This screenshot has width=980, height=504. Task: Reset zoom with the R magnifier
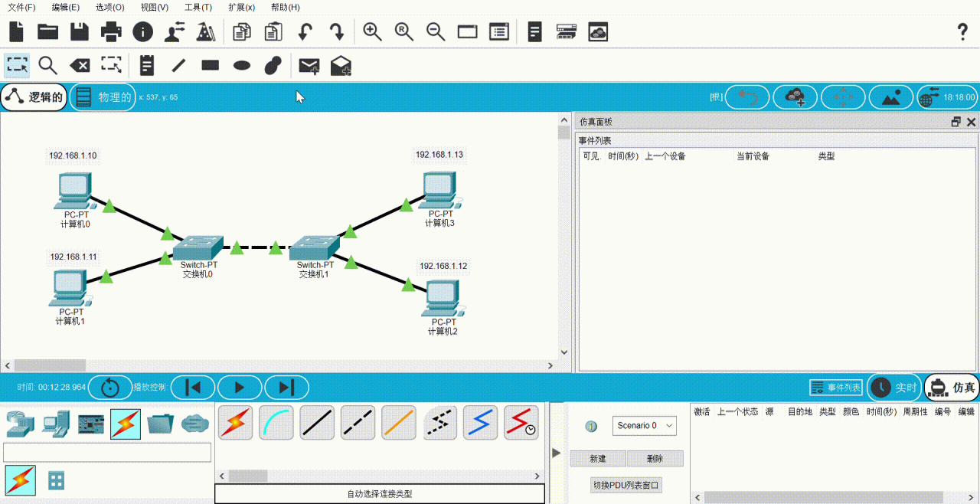point(404,31)
